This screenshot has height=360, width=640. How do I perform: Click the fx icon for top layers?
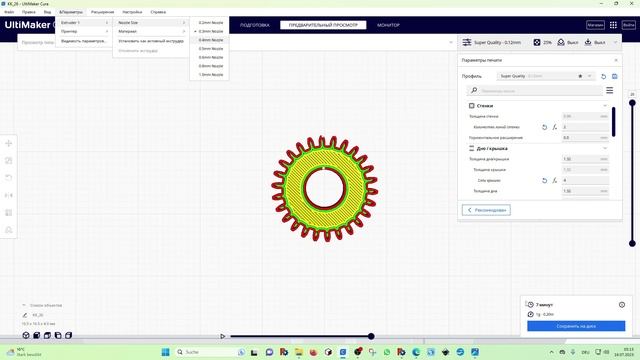point(555,180)
